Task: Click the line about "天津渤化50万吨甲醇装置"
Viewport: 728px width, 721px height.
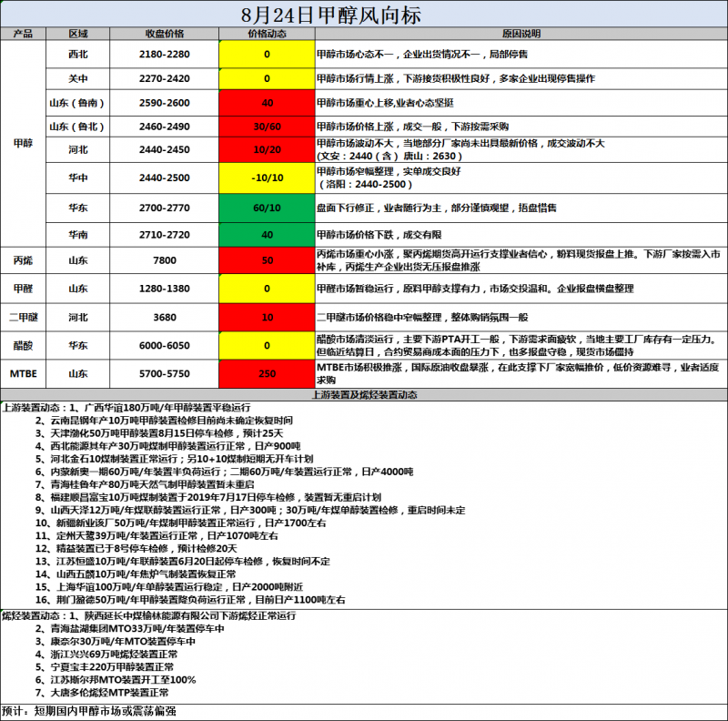Action: (159, 433)
